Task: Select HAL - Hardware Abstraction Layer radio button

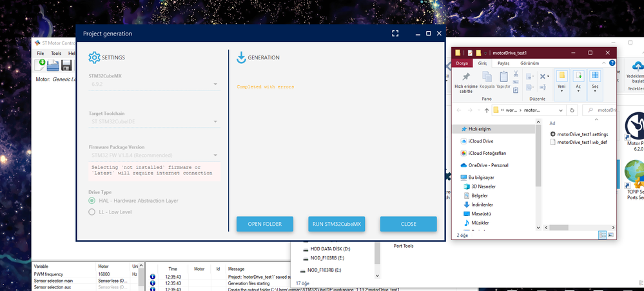Action: (x=92, y=201)
